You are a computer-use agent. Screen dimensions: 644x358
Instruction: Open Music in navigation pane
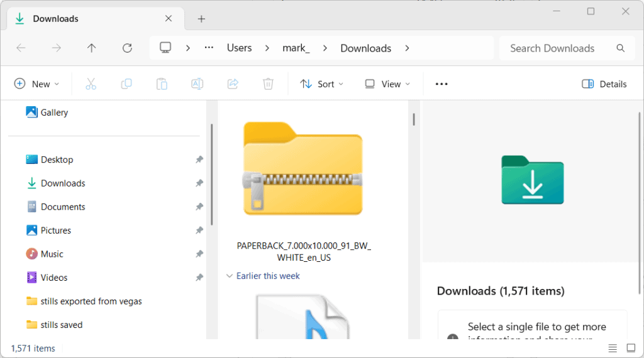click(52, 254)
